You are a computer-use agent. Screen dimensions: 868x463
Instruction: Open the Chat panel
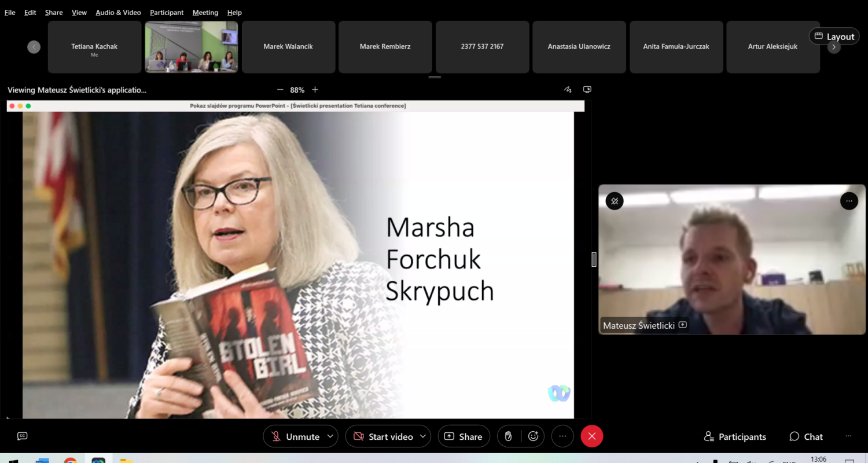[x=806, y=436]
